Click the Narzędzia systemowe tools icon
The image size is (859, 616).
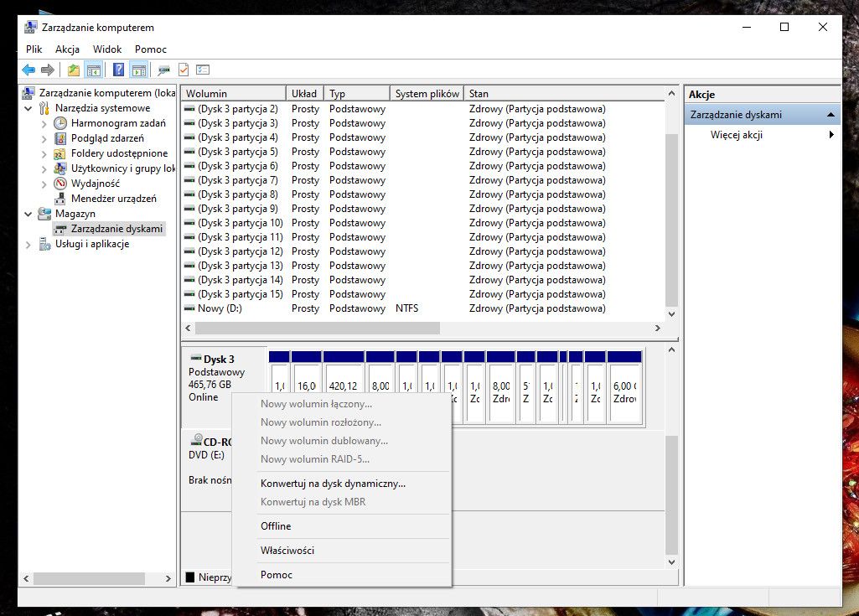click(x=44, y=108)
